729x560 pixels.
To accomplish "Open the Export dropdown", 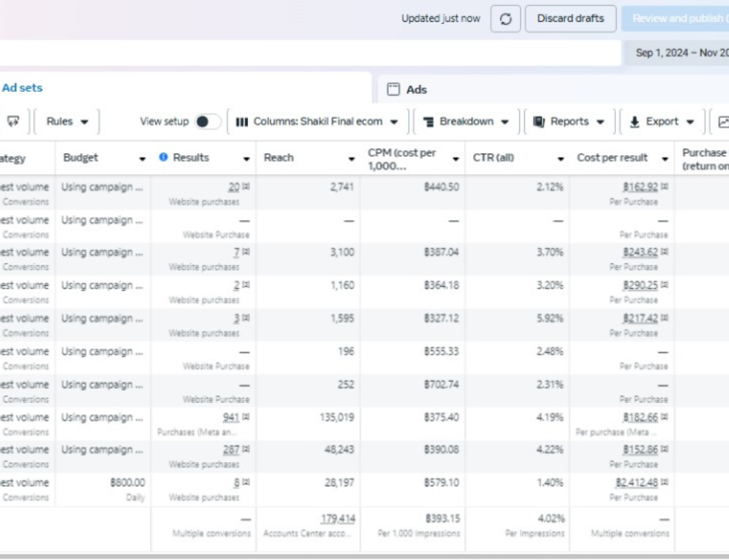I will 662,122.
